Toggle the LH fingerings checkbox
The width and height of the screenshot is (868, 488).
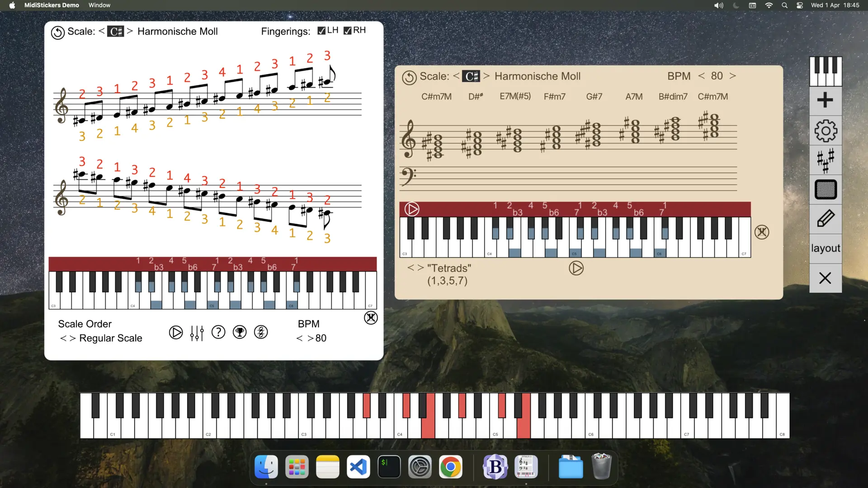pyautogui.click(x=321, y=30)
